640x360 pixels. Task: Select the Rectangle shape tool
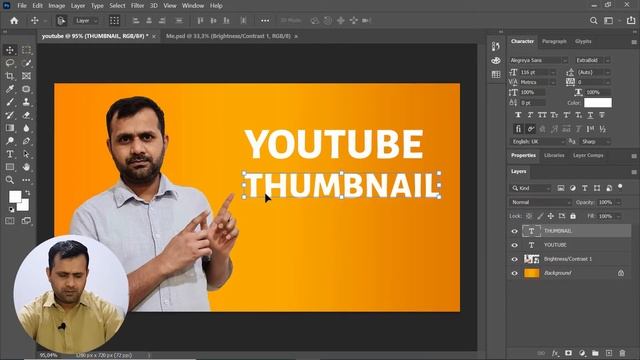(10, 167)
